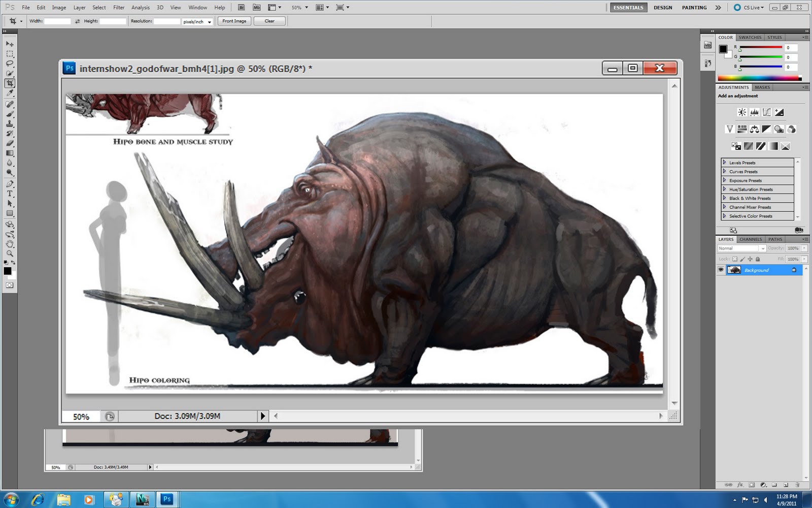812x508 pixels.
Task: Switch to the Swatches tab
Action: coord(750,37)
